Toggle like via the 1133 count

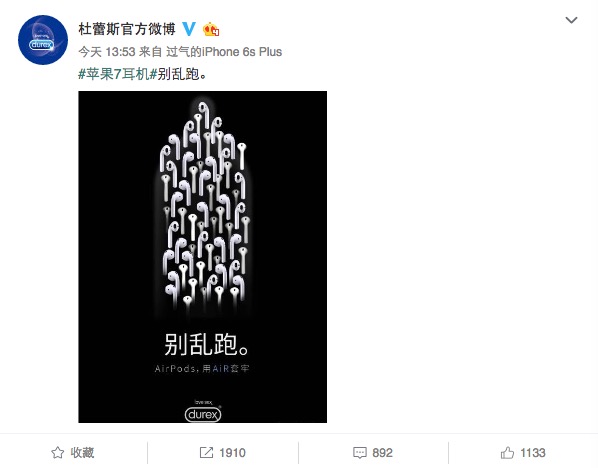[x=533, y=453]
